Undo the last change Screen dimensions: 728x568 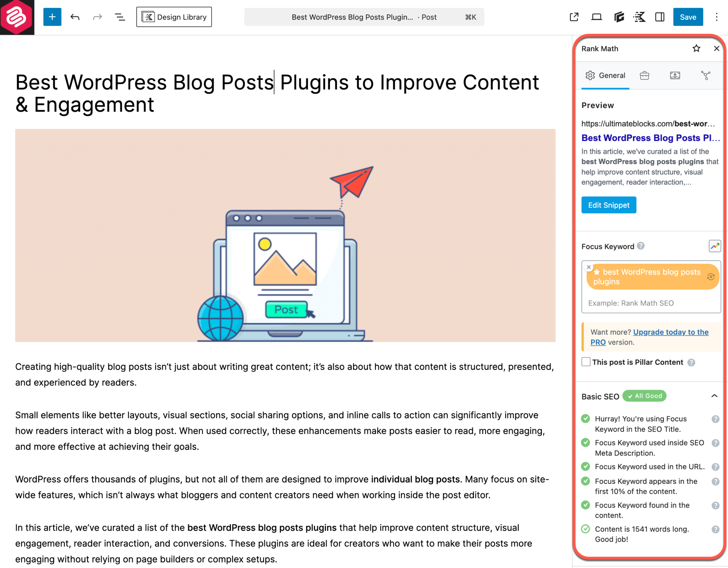(x=75, y=17)
